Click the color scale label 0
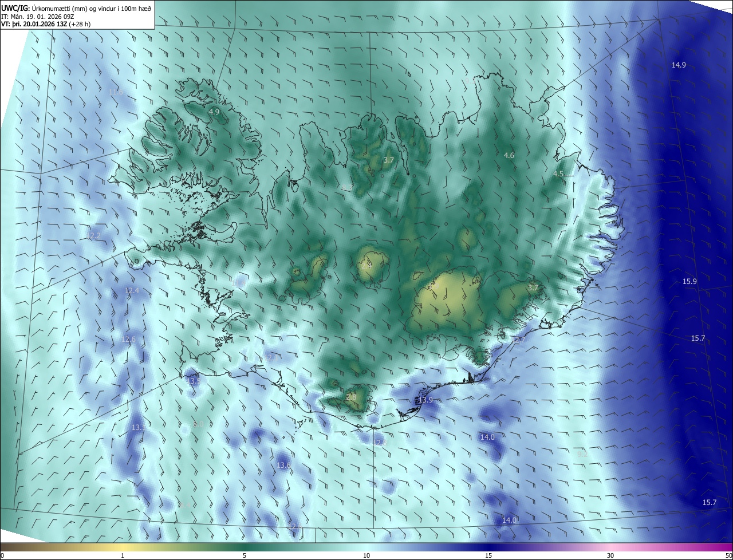733x560 pixels. (2, 555)
